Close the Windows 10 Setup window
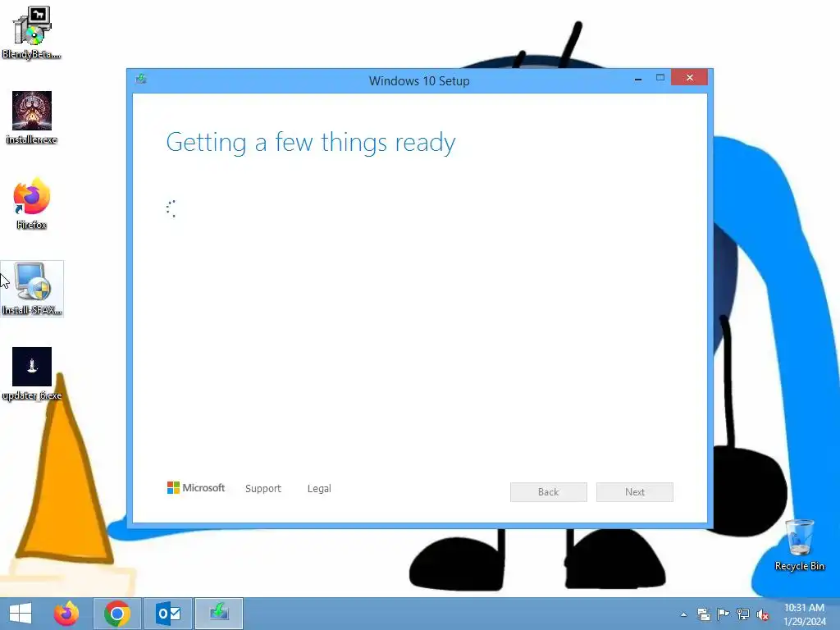 tap(689, 78)
